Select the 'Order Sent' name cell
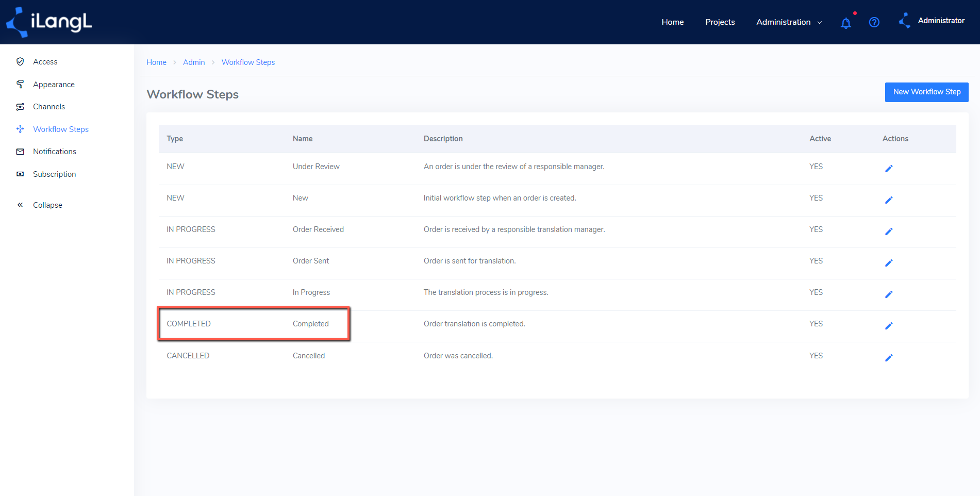This screenshot has width=980, height=496. [311, 261]
